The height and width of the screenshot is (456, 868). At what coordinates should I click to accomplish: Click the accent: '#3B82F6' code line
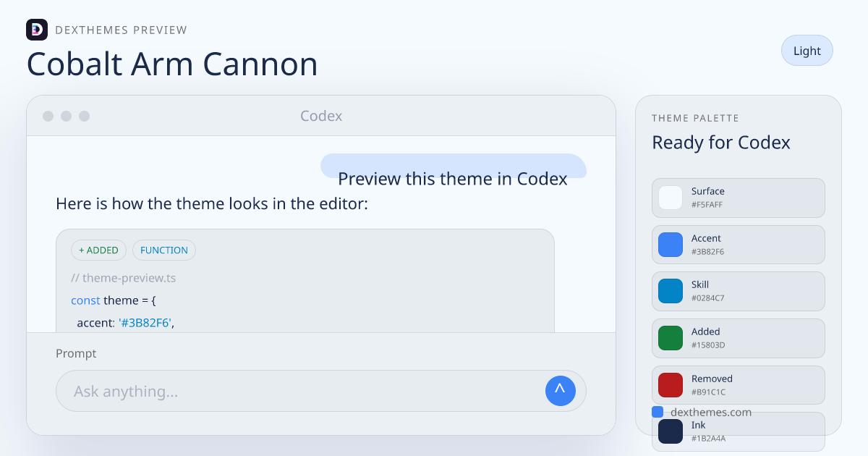[x=126, y=323]
